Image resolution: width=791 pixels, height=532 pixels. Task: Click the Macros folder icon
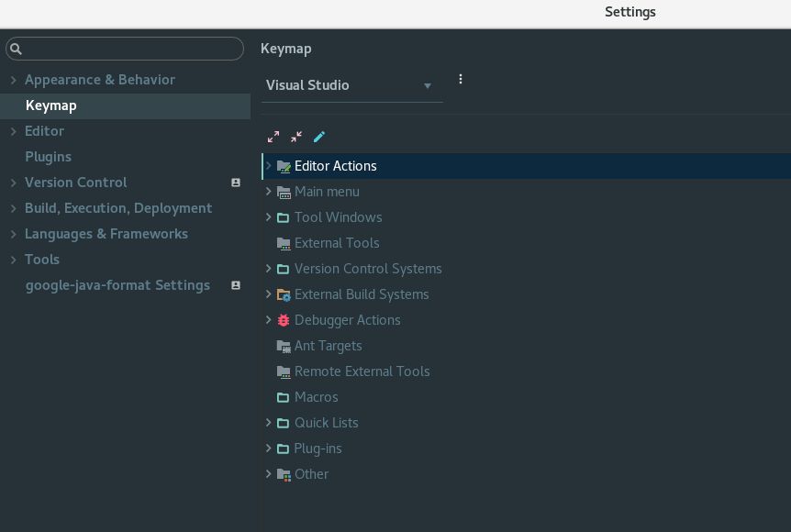tap(284, 397)
